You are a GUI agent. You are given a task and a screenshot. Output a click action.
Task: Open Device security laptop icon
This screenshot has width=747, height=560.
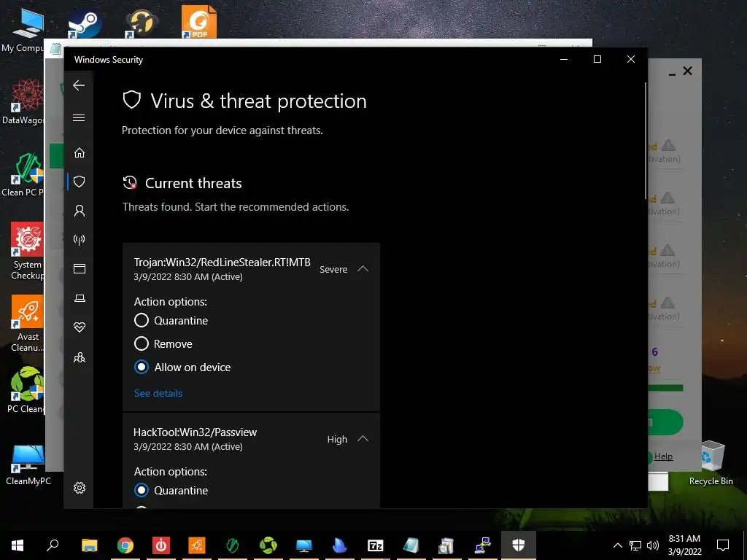click(x=80, y=298)
